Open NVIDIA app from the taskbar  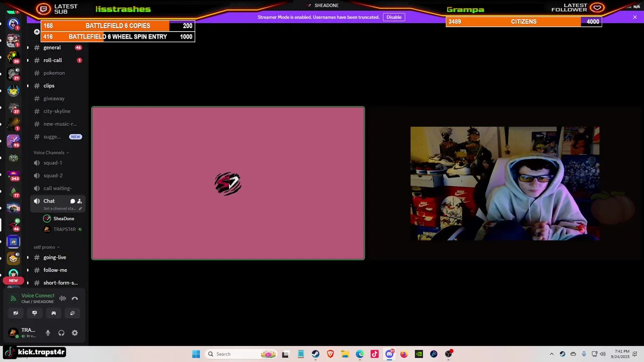419,354
